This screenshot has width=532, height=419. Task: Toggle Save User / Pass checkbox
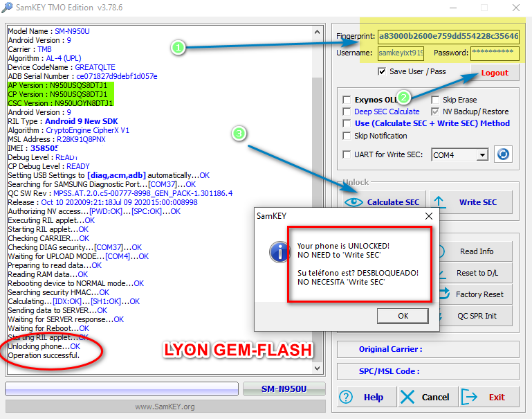pos(382,71)
